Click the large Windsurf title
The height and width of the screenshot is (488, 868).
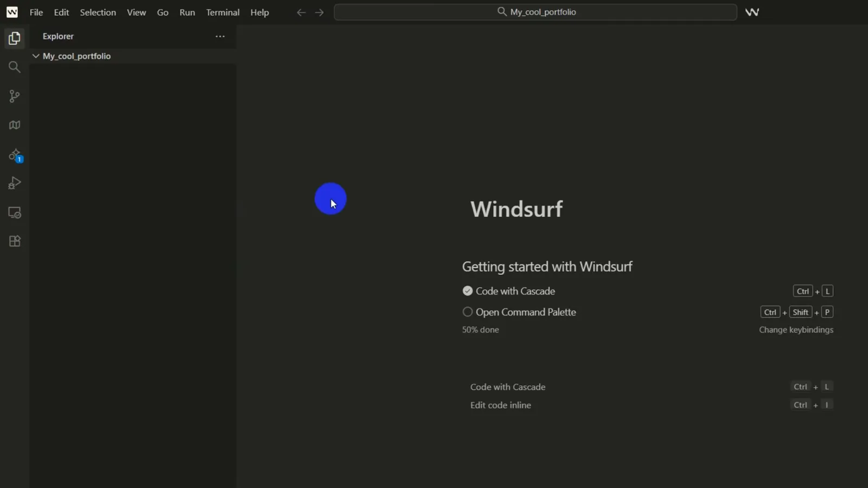[x=516, y=209]
